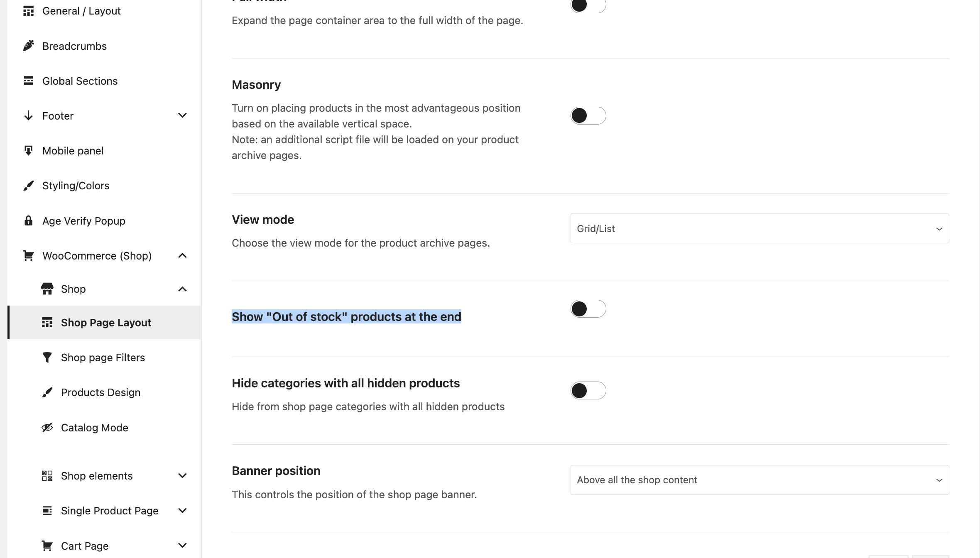
Task: Open the General / Layout menu item
Action: pos(81,11)
